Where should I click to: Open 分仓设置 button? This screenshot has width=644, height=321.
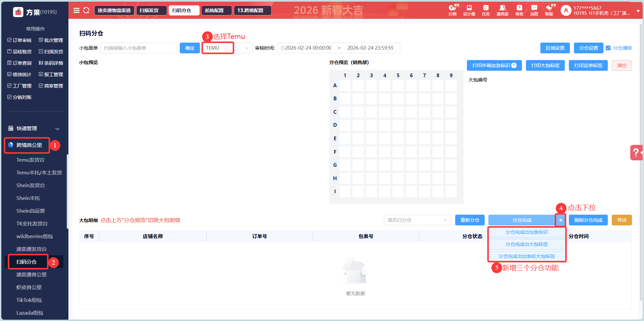tap(589, 48)
